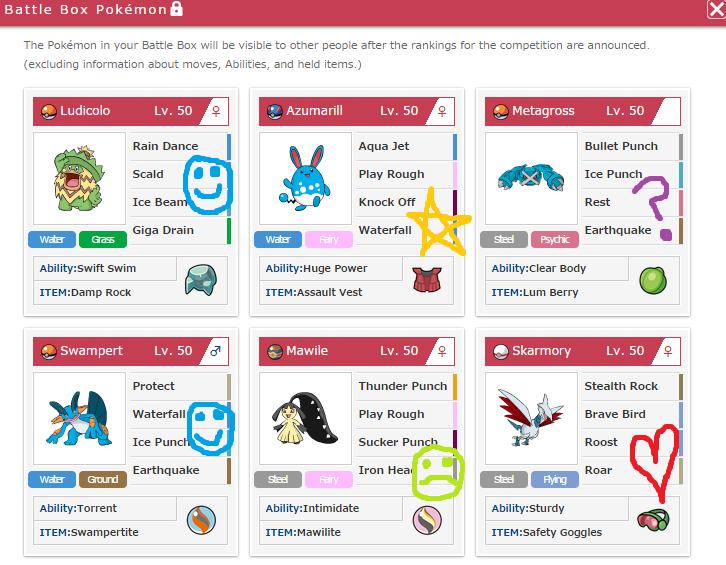Click the Ability:Sturdy field
This screenshot has height=565, width=726.
pos(557,508)
